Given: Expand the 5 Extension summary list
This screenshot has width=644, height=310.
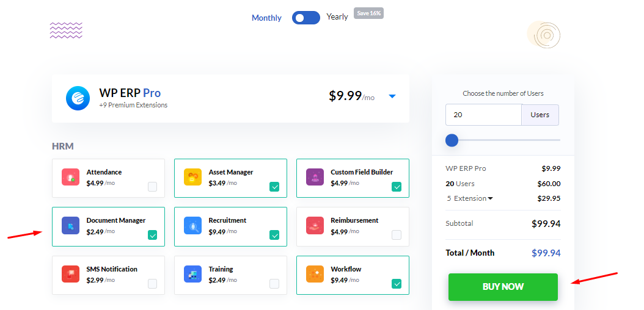Looking at the screenshot, I should (x=489, y=198).
